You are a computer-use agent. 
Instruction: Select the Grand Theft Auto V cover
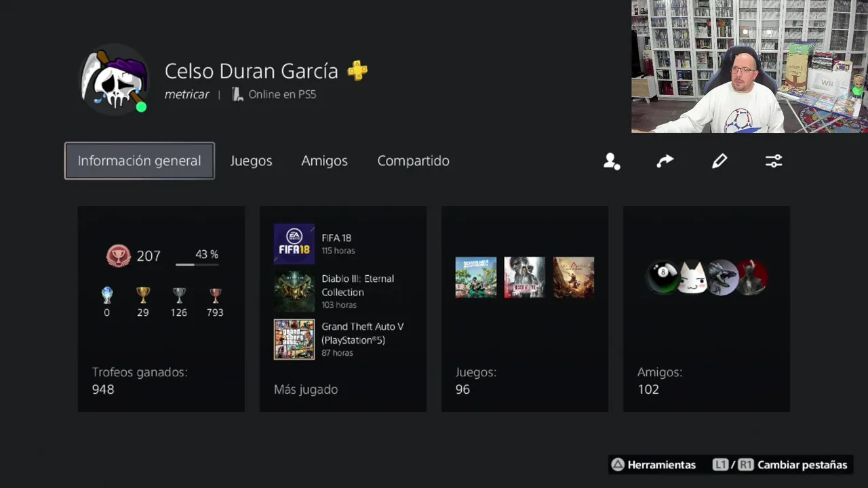294,340
